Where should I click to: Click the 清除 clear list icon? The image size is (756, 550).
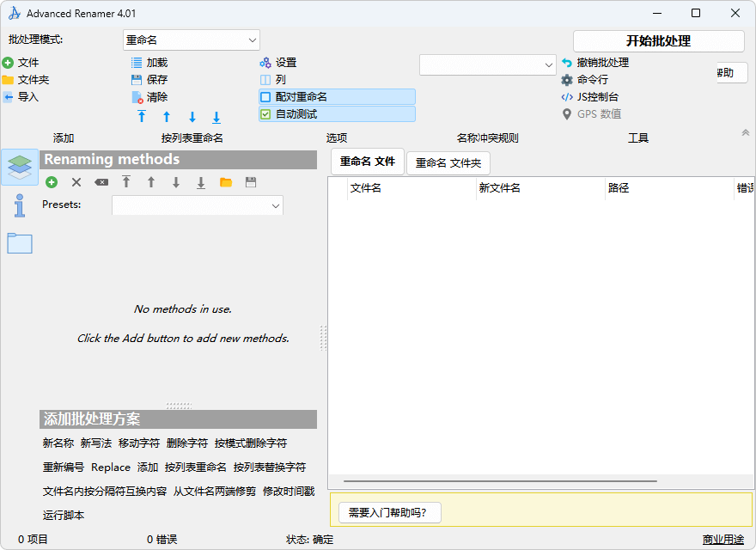tap(137, 97)
